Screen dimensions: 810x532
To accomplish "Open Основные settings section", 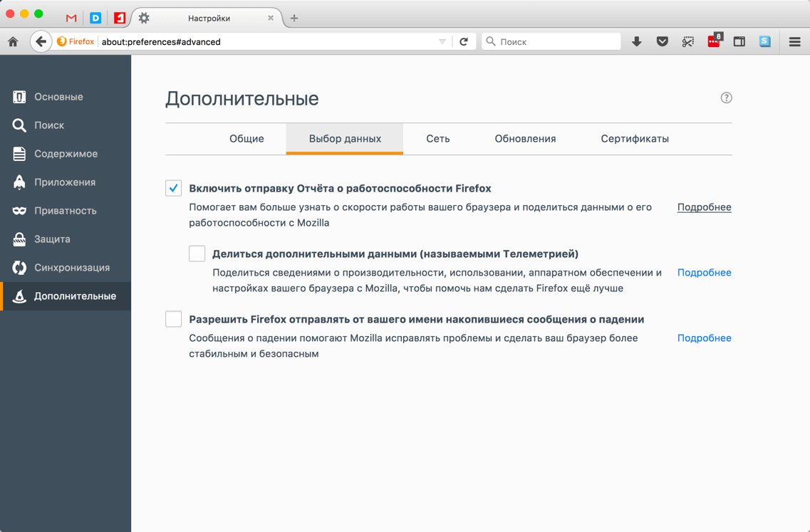I will pos(66,97).
